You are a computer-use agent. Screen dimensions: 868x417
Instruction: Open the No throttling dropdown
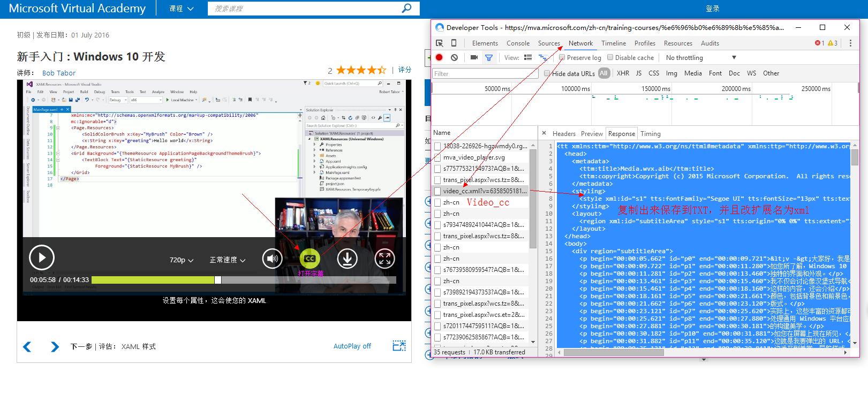701,58
